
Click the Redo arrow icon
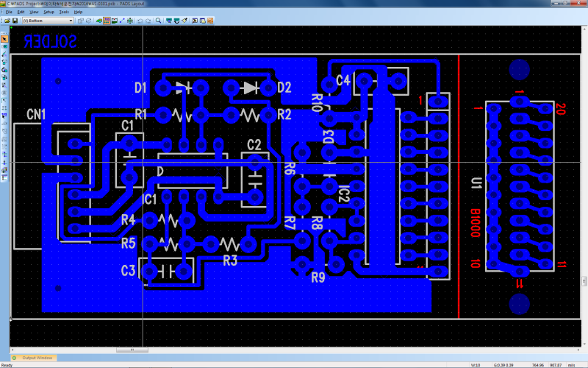(x=148, y=21)
